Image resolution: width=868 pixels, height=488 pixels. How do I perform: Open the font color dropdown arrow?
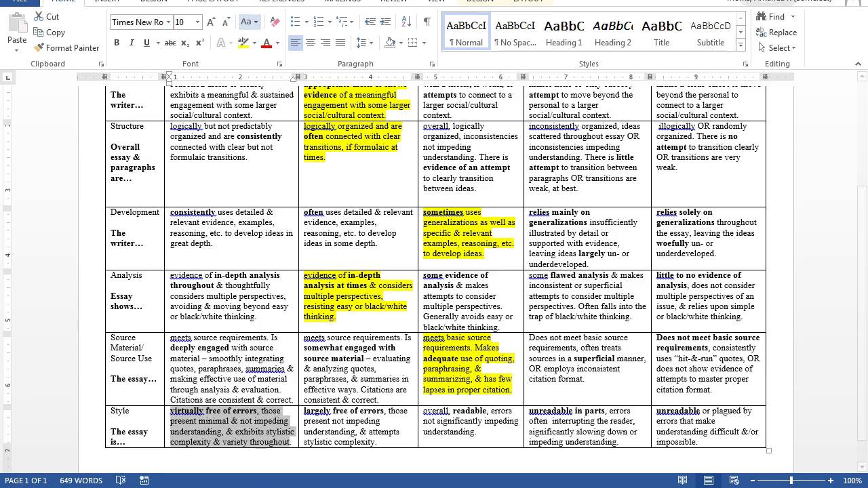278,43
